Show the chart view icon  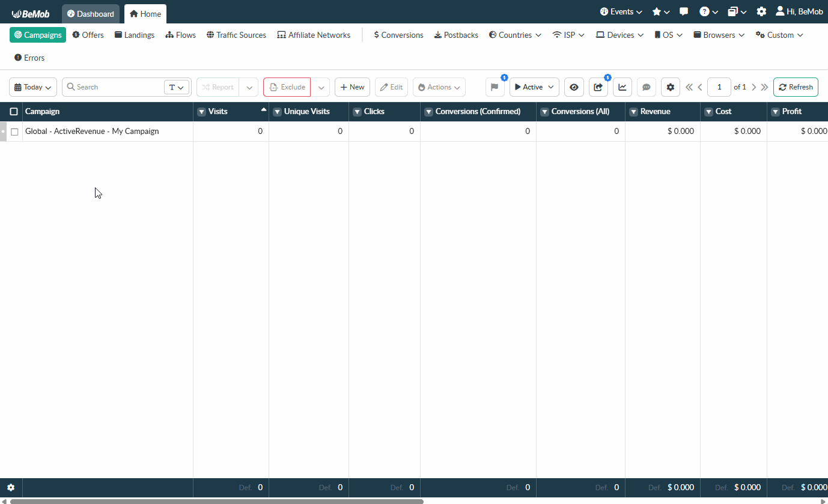click(x=623, y=87)
